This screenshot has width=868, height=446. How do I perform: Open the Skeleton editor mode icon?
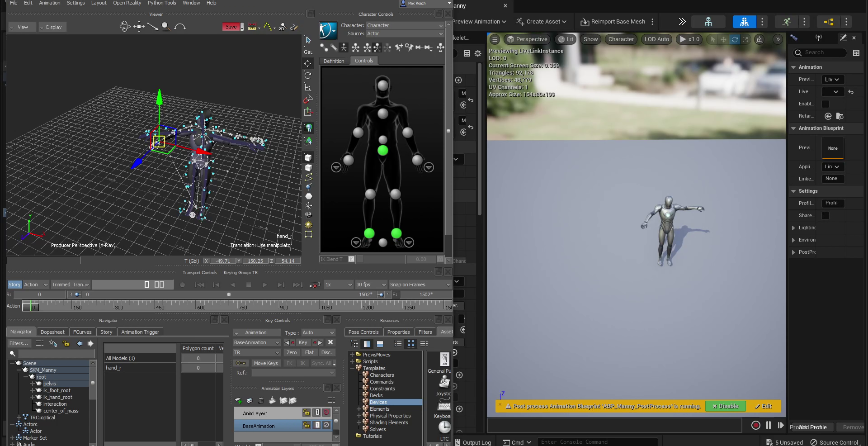(708, 22)
